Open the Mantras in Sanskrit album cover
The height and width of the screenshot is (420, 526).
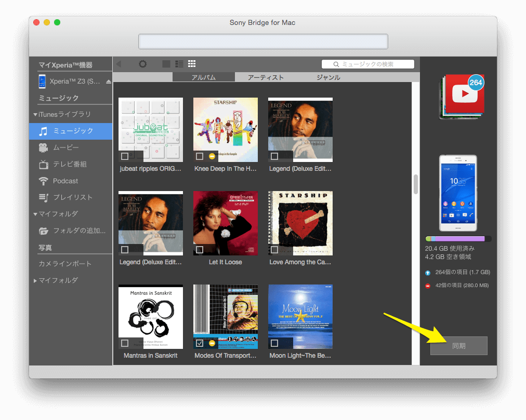pos(151,317)
